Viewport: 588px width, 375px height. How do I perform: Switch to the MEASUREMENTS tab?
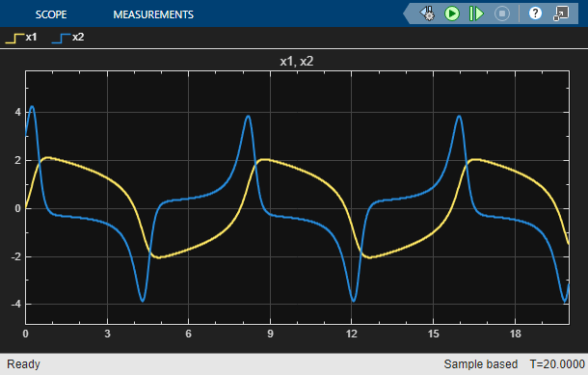153,14
